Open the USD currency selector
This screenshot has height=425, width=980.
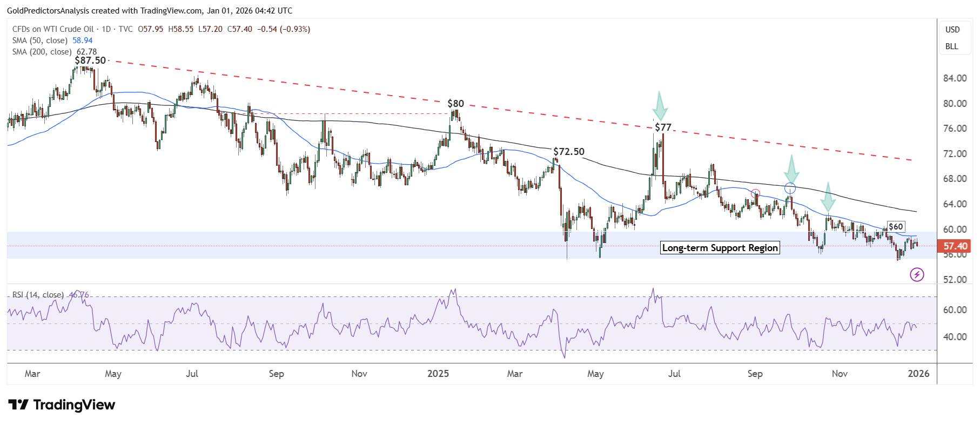point(952,30)
